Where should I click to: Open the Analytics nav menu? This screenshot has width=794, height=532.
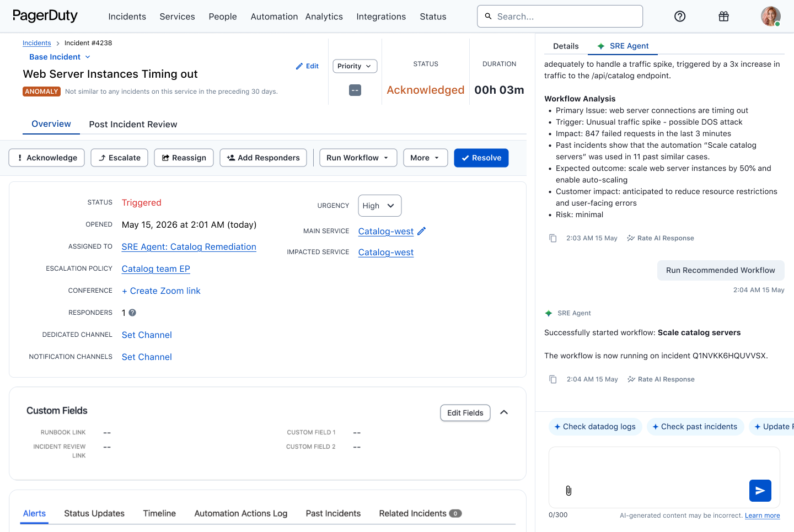(x=324, y=17)
